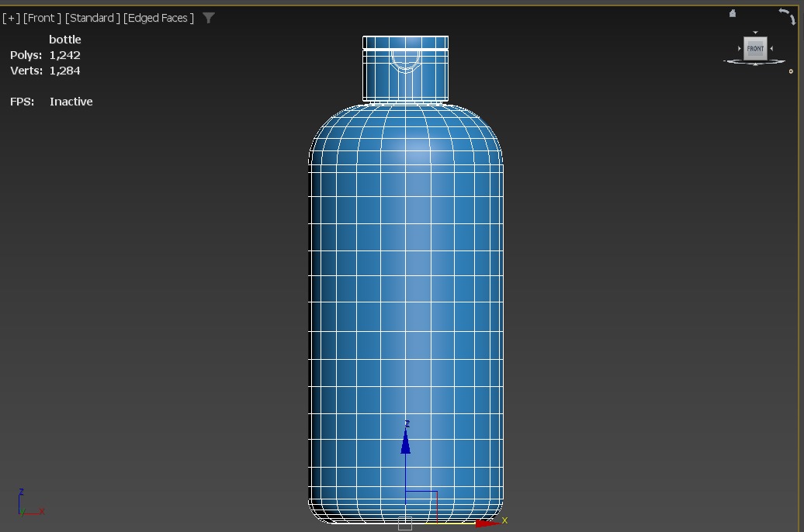Viewport: 804px width, 532px height.
Task: Click the FRONT face of the ViewCube
Action: 755,49
